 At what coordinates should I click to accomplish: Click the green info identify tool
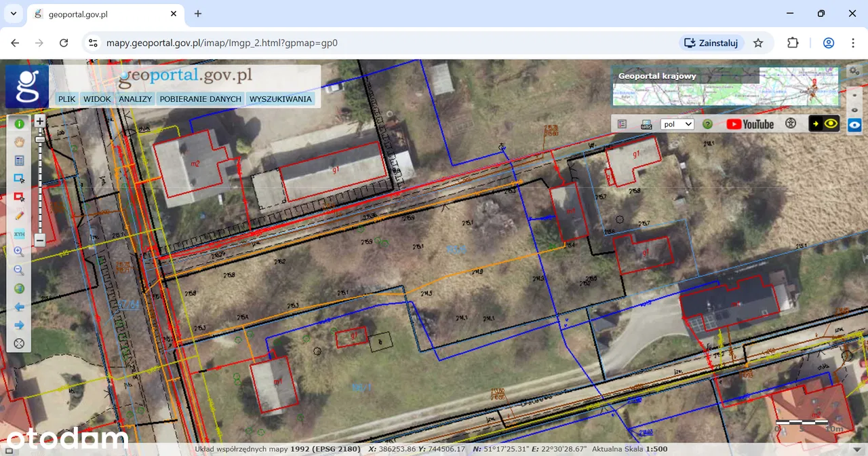(19, 123)
